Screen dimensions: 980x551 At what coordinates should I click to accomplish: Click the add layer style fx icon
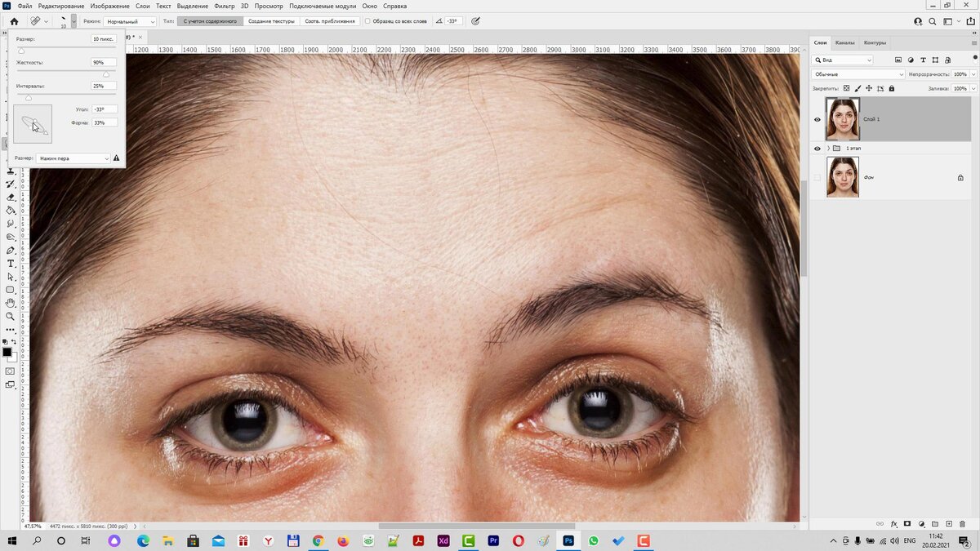[894, 523]
